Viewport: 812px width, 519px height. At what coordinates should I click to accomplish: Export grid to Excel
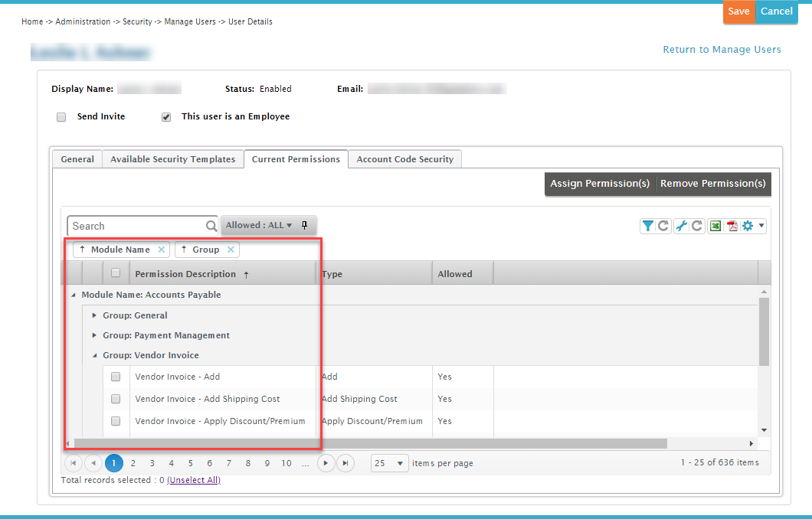click(x=715, y=226)
